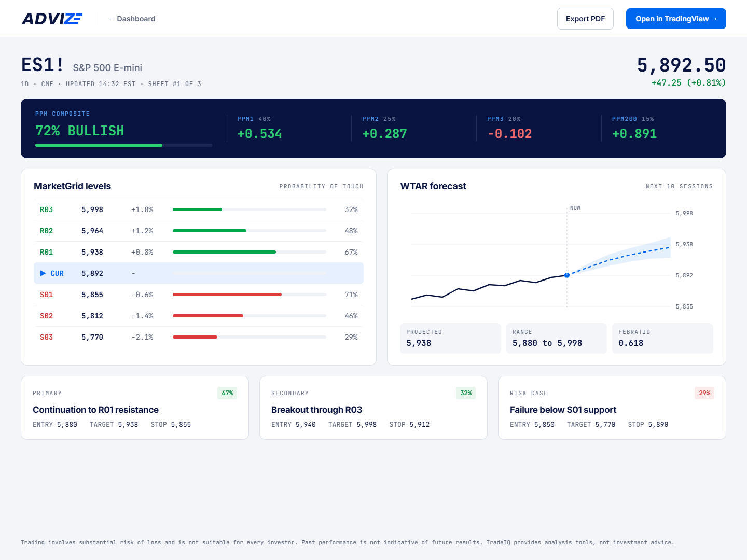Screen dimensions: 747x560
Task: Click the ADVIZE logo
Action: (x=52, y=19)
